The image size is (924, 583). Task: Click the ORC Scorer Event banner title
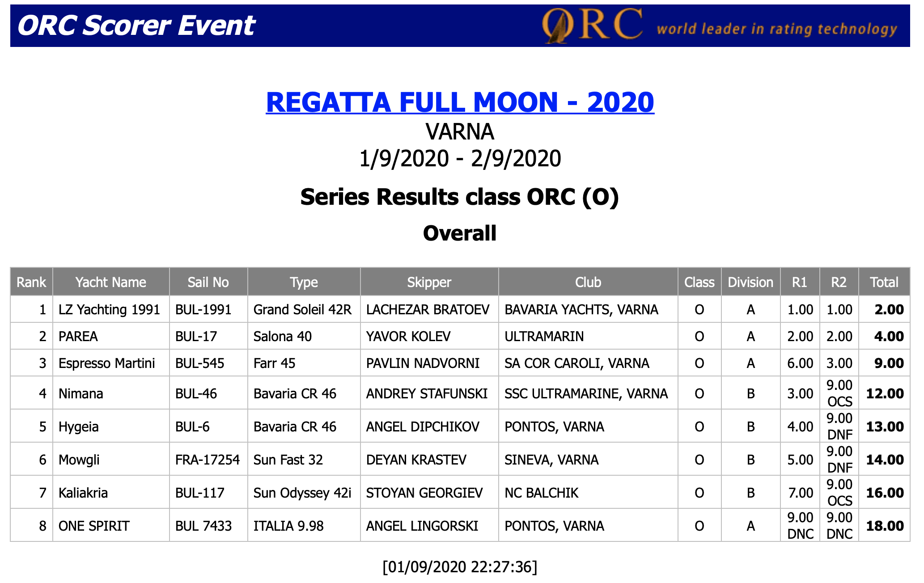point(136,25)
